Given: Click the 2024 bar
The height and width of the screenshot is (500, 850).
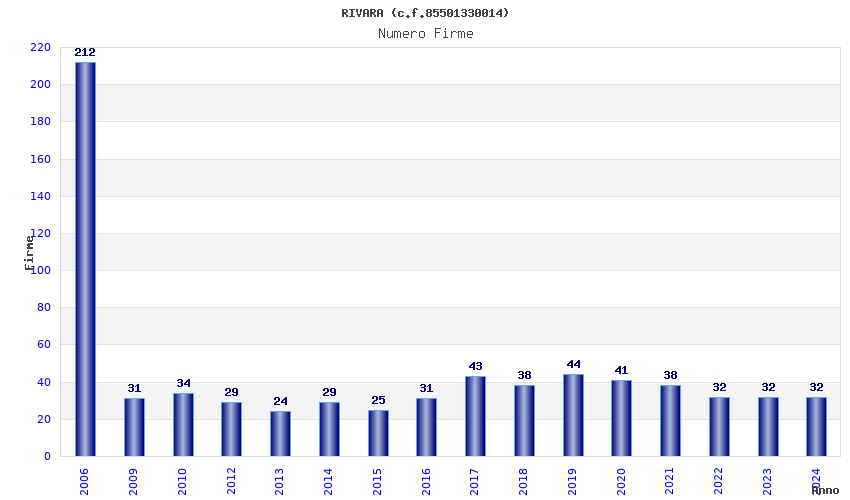Looking at the screenshot, I should pos(816,427).
